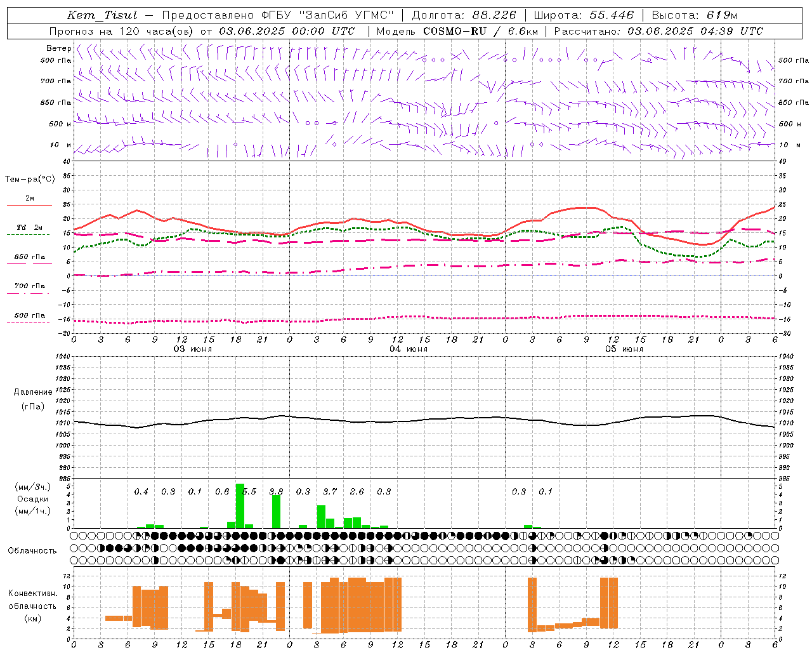
Task: Select the forecast start time 03.06.2025 00:00 UTC
Action: point(288,31)
